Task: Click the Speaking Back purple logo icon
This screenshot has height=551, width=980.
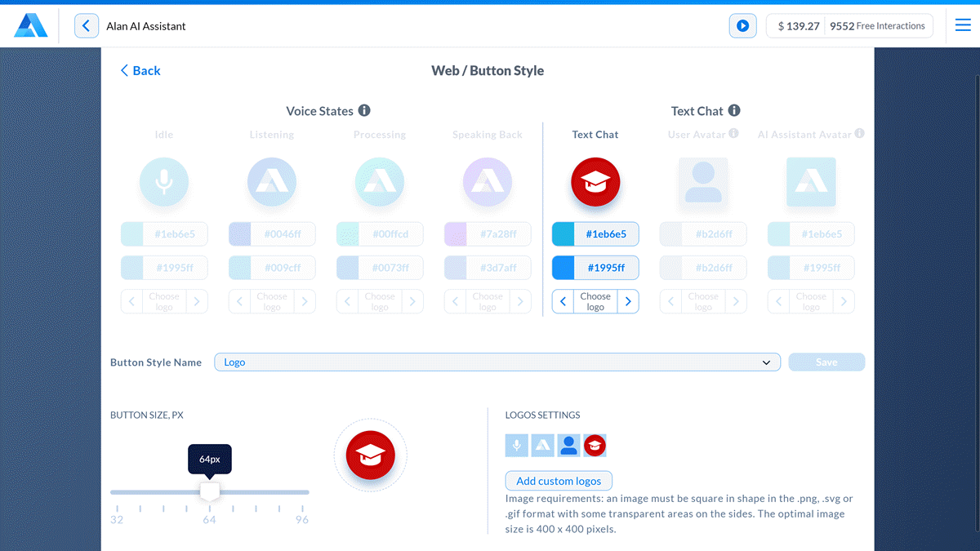Action: click(487, 181)
